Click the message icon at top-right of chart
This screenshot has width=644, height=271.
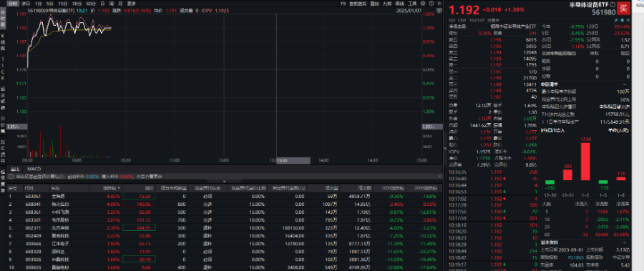(x=439, y=11)
